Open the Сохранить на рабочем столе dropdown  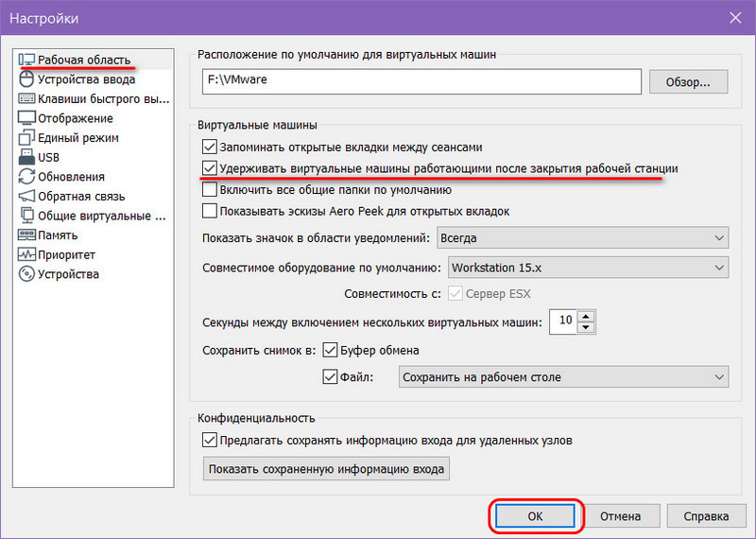coord(563,377)
